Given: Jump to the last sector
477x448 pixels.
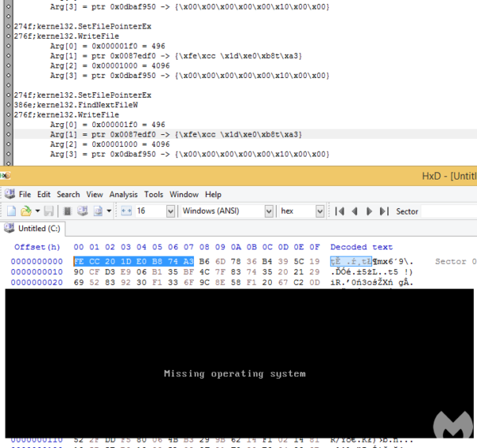Looking at the screenshot, I should click(x=384, y=211).
